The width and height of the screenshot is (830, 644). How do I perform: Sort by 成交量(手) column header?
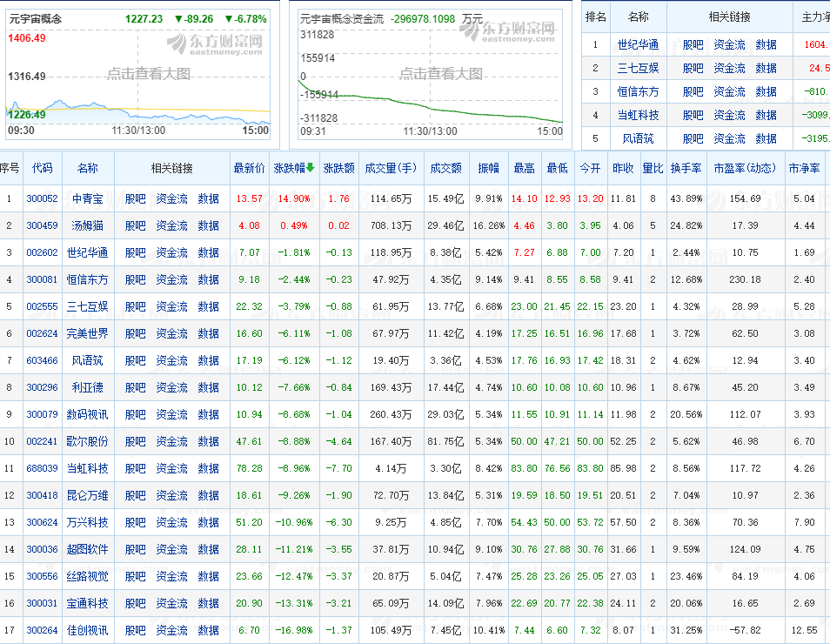click(391, 169)
